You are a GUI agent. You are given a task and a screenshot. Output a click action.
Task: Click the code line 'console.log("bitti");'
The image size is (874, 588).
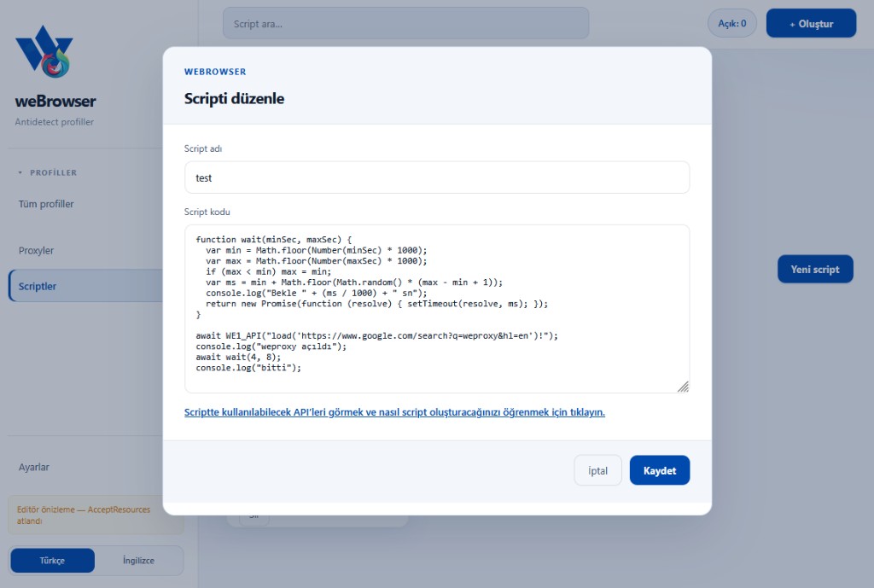[248, 368]
